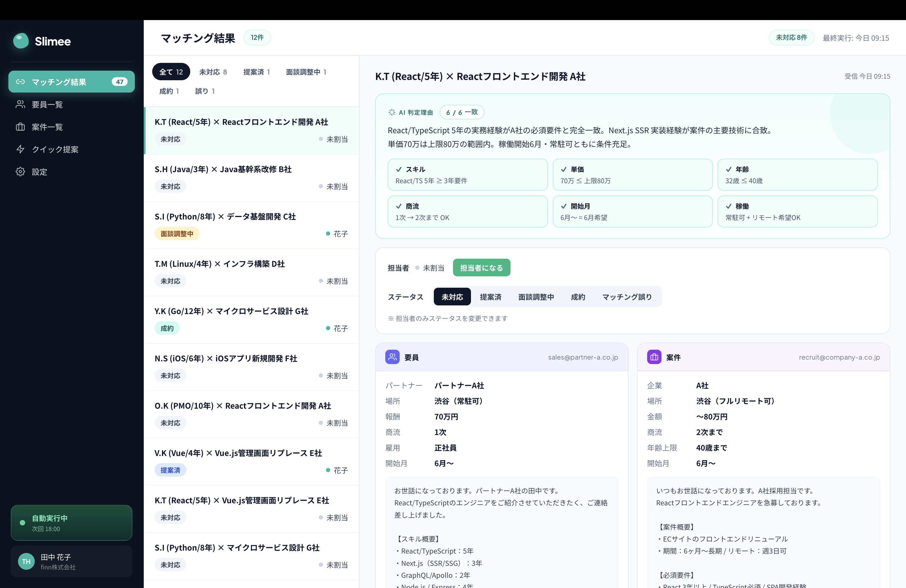Open V.K (Vue/4年) × Vue.js管理画面リプレース E社 match

coord(252,462)
